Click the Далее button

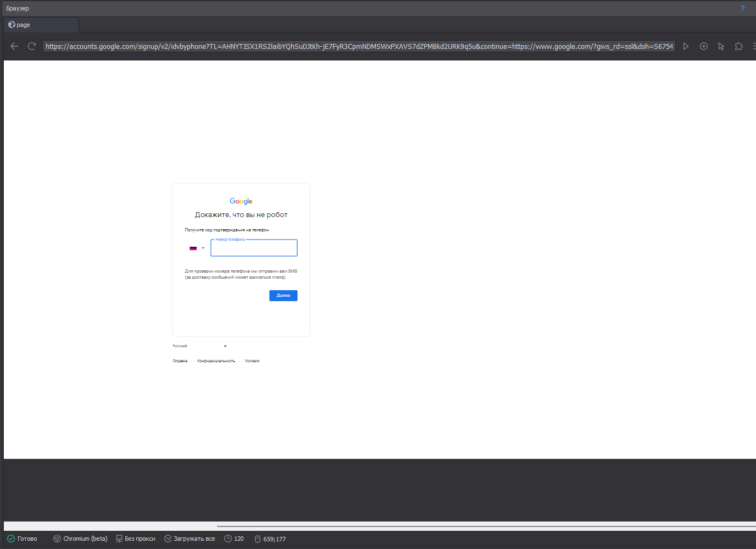(x=283, y=296)
